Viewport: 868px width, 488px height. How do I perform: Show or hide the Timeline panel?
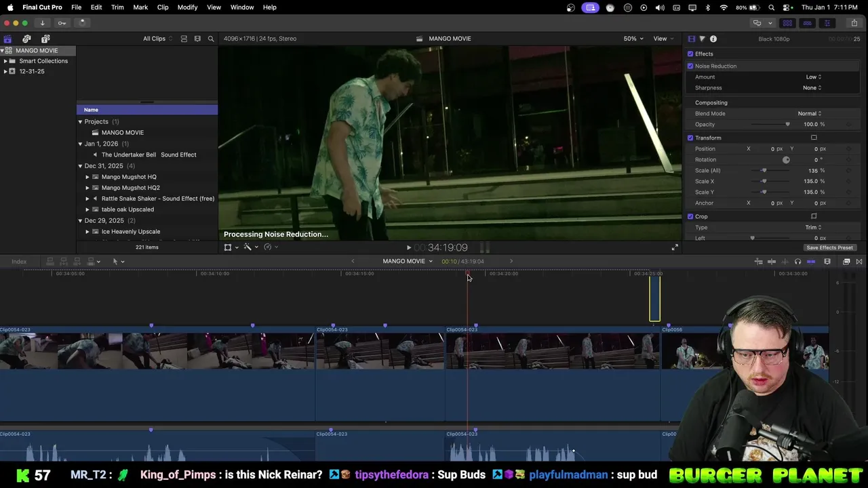click(807, 23)
